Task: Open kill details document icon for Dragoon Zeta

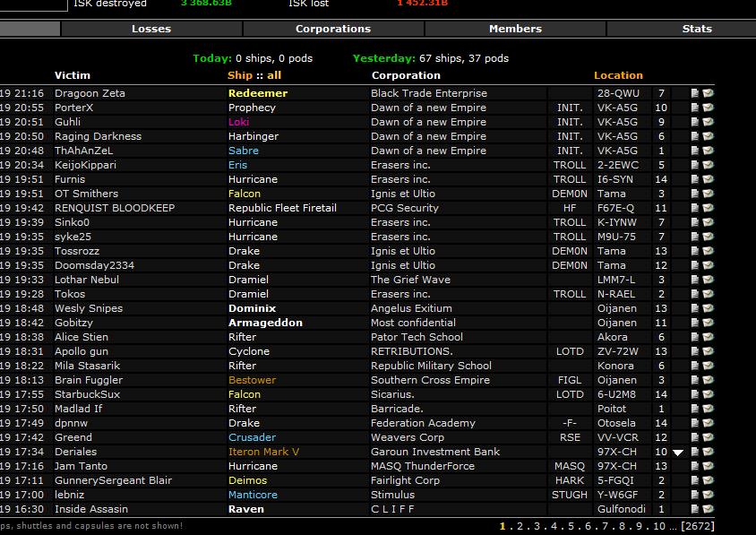Action: [695, 93]
